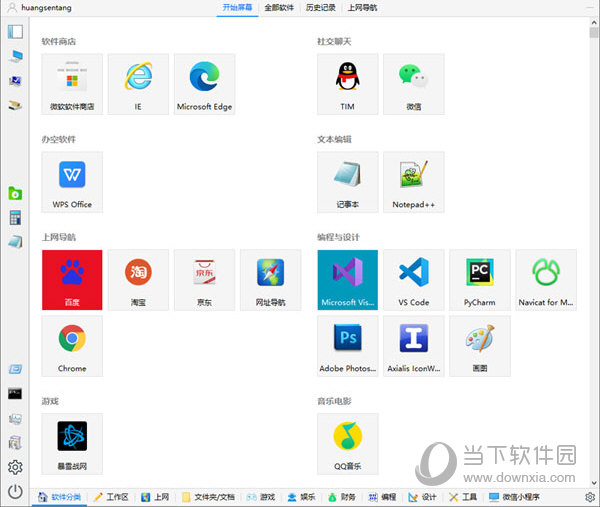Screen dimensions: 600x507
Task: Open the 网址导航 tile
Action: pos(271,280)
